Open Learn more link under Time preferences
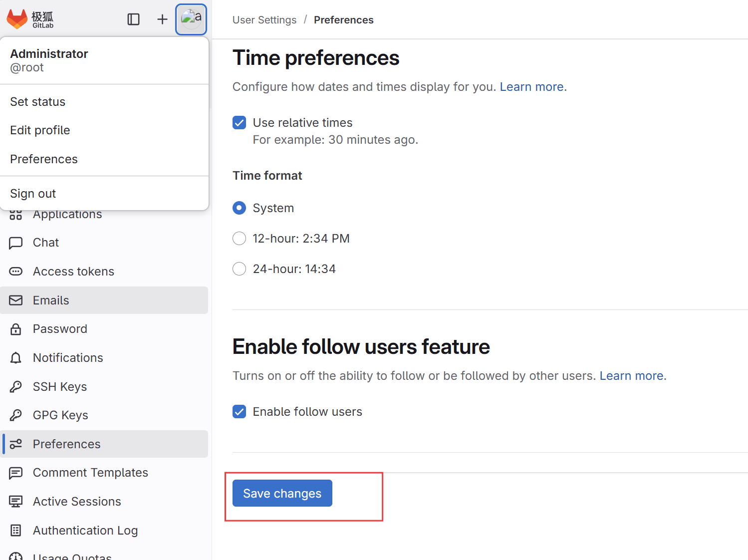This screenshot has height=560, width=748. pyautogui.click(x=532, y=87)
